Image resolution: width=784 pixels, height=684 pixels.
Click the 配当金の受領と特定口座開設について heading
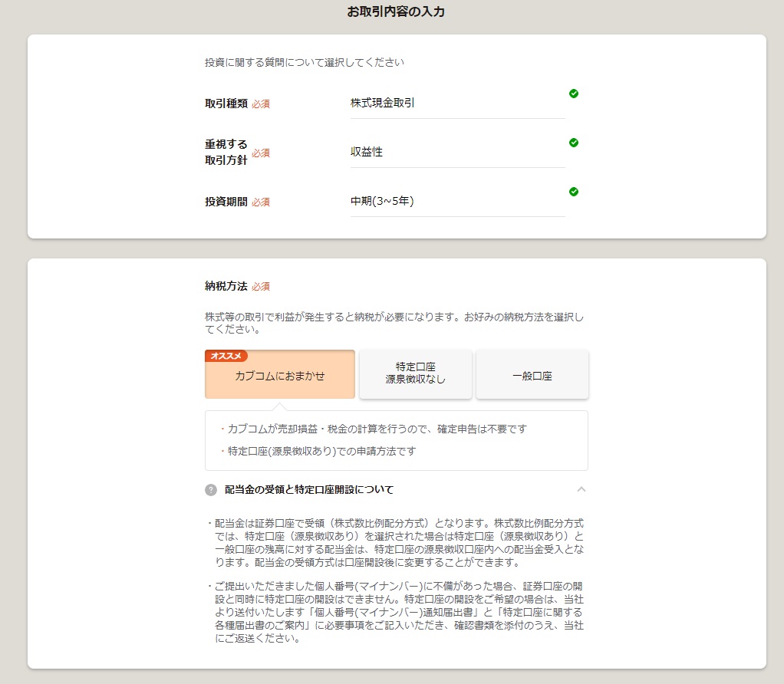[x=308, y=490]
